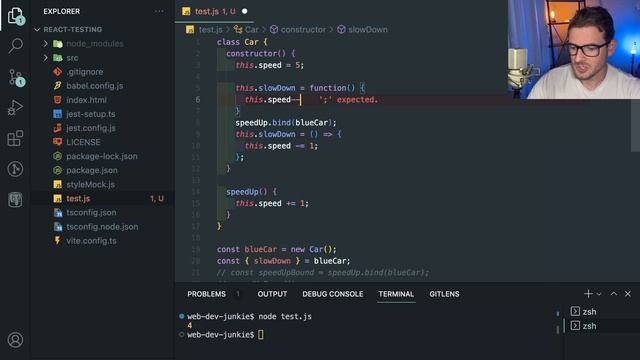
Task: Click 'speedUp.bind(blueCar);' in the editor
Action: [286, 122]
